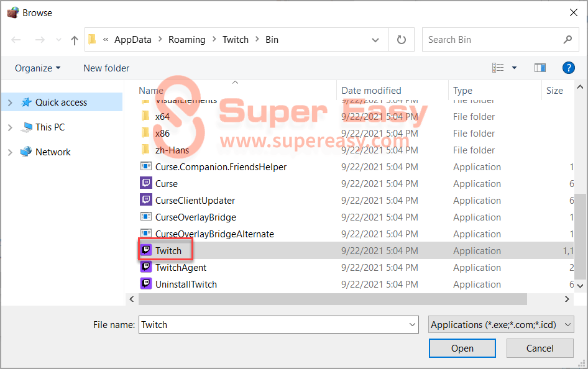The image size is (588, 369).
Task: Sort by the Type column header
Action: (x=462, y=91)
